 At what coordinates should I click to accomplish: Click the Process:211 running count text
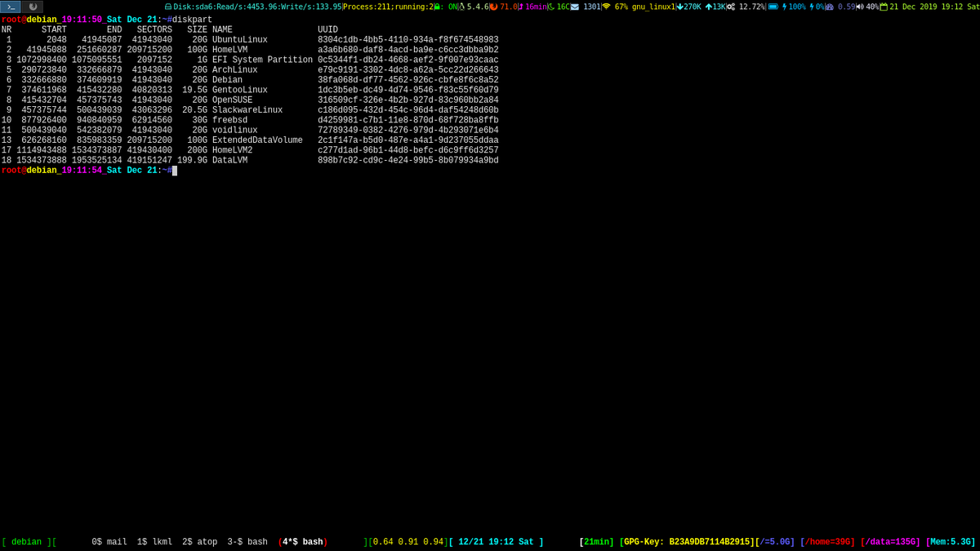click(387, 7)
